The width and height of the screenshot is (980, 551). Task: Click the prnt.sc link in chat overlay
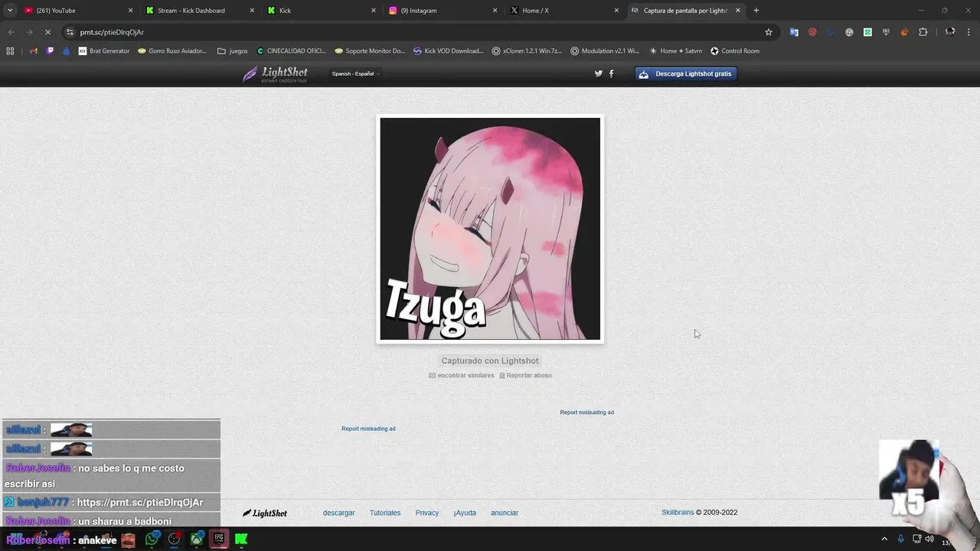[140, 503]
